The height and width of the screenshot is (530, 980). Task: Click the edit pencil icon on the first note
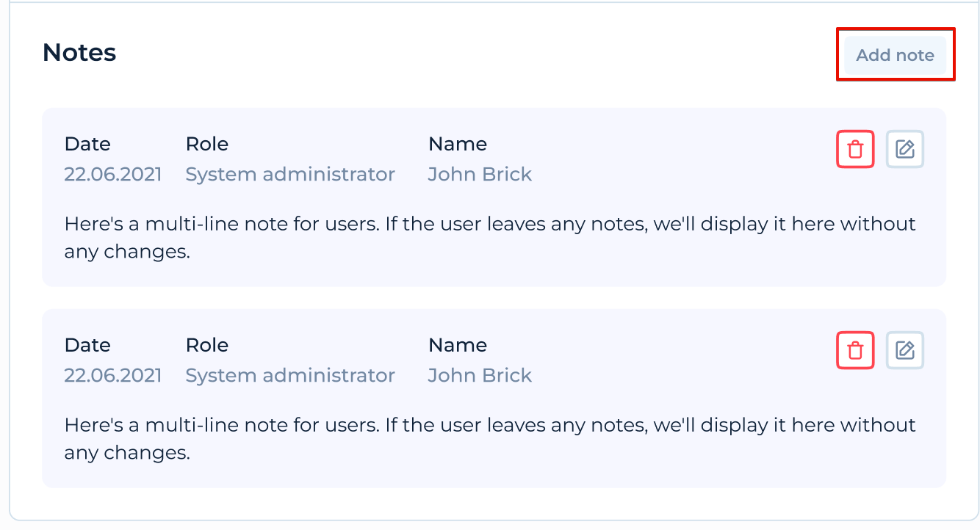tap(904, 149)
